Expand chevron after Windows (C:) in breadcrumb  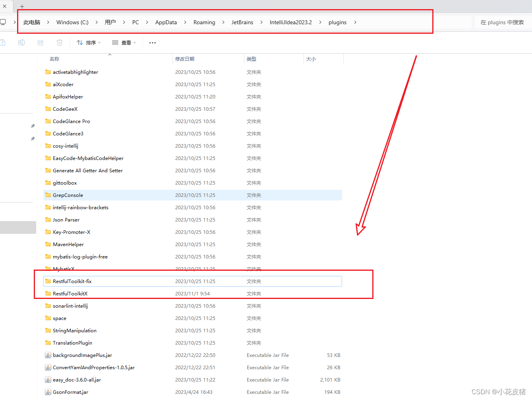coord(97,22)
